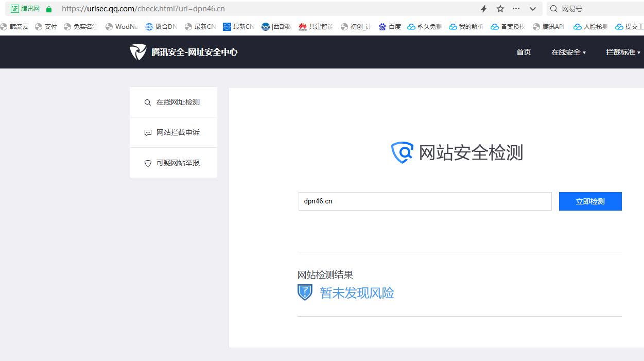
Task: Open the three-dot more options menu
Action: coord(516,9)
